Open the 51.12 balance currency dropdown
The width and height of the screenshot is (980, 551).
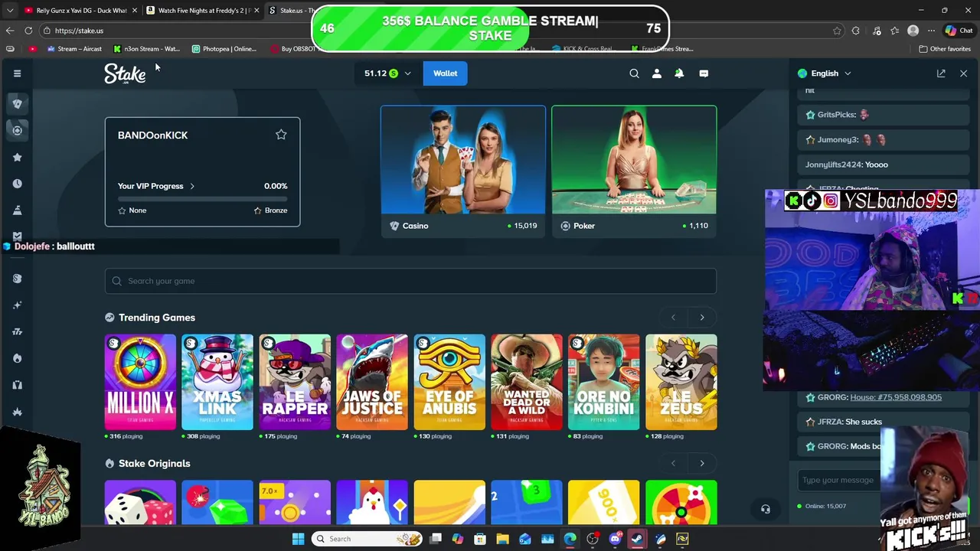tap(387, 73)
